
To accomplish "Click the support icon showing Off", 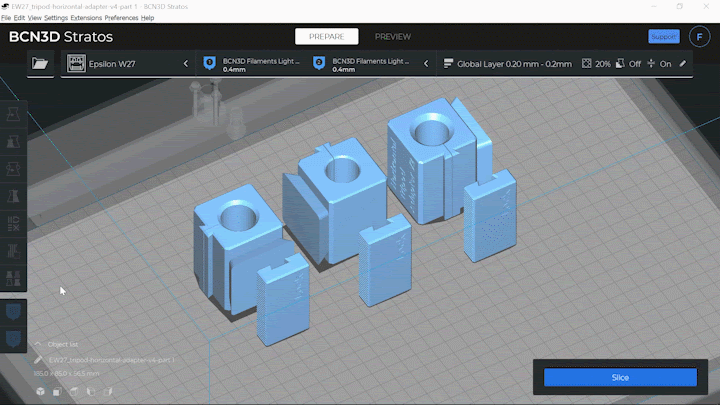I will (x=620, y=63).
